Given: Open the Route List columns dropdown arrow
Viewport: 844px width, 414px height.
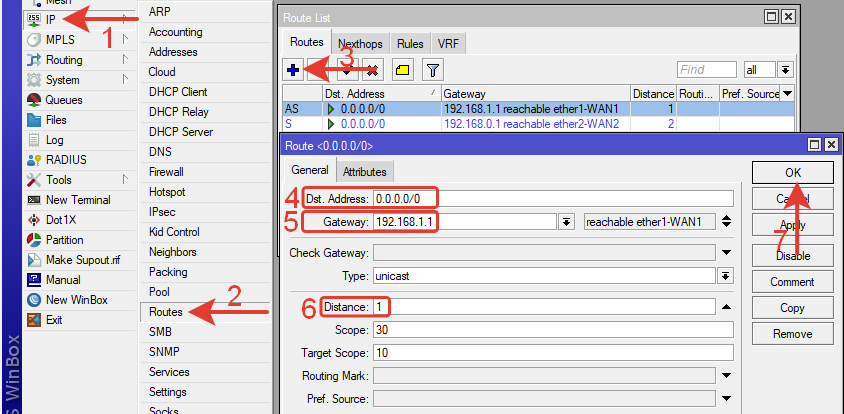Looking at the screenshot, I should [x=787, y=94].
